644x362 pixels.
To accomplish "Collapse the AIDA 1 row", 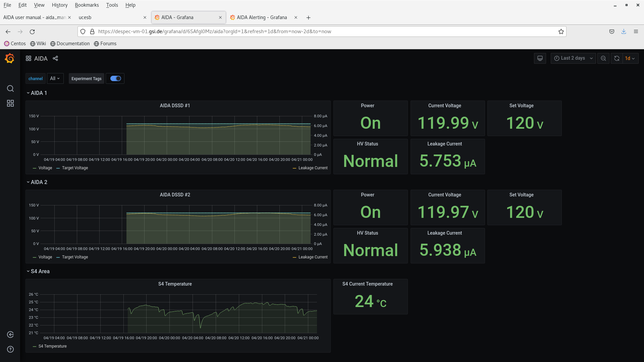I will click(37, 93).
